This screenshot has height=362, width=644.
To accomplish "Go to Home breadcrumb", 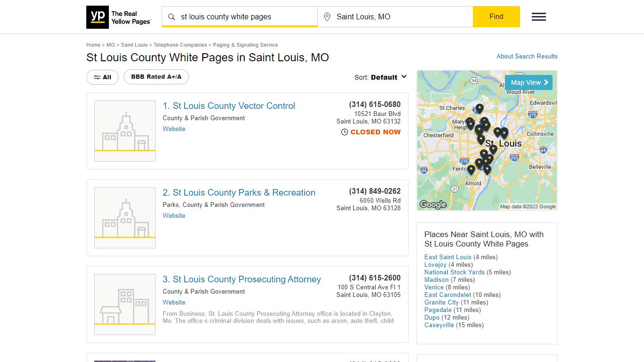I will pyautogui.click(x=93, y=45).
